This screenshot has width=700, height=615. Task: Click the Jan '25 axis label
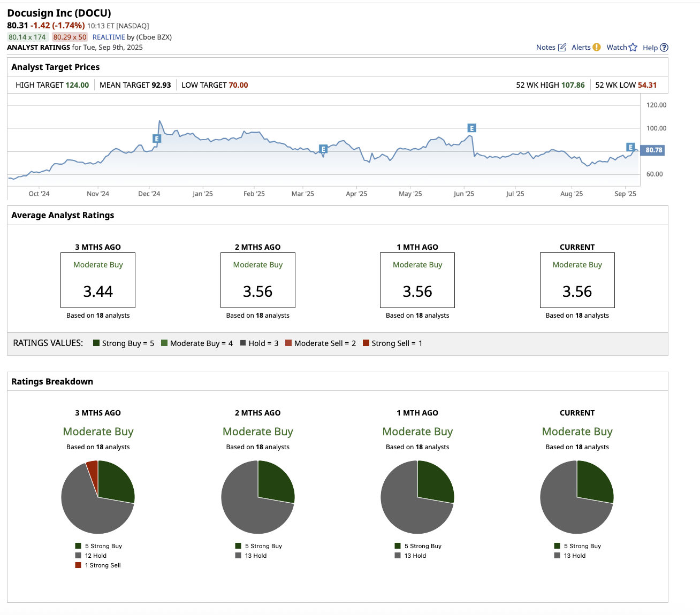tap(202, 194)
